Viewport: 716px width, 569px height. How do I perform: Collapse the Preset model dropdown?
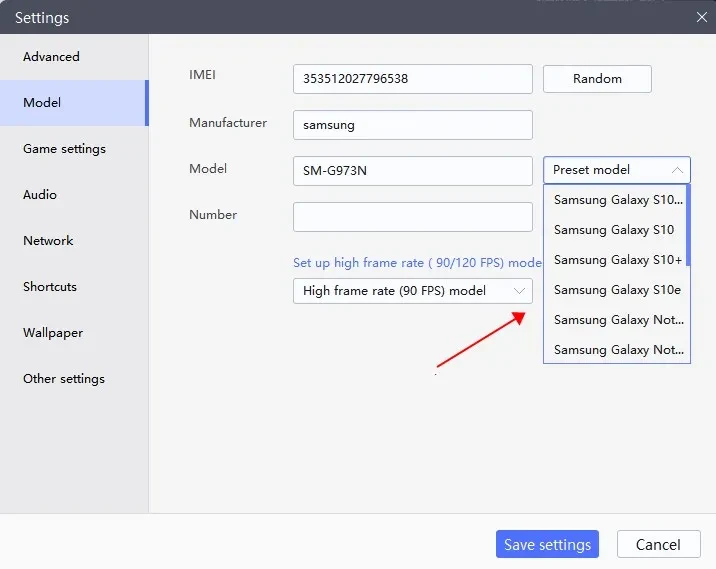point(616,170)
